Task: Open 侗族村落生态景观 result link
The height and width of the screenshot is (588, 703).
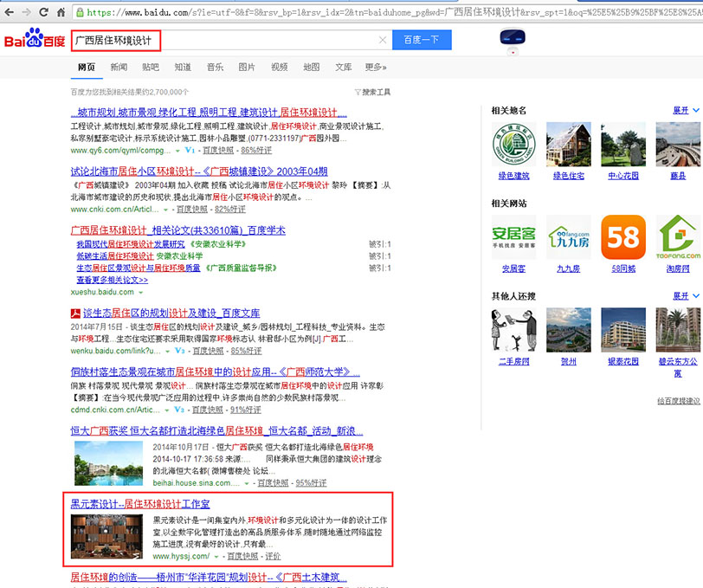Action: [x=216, y=372]
